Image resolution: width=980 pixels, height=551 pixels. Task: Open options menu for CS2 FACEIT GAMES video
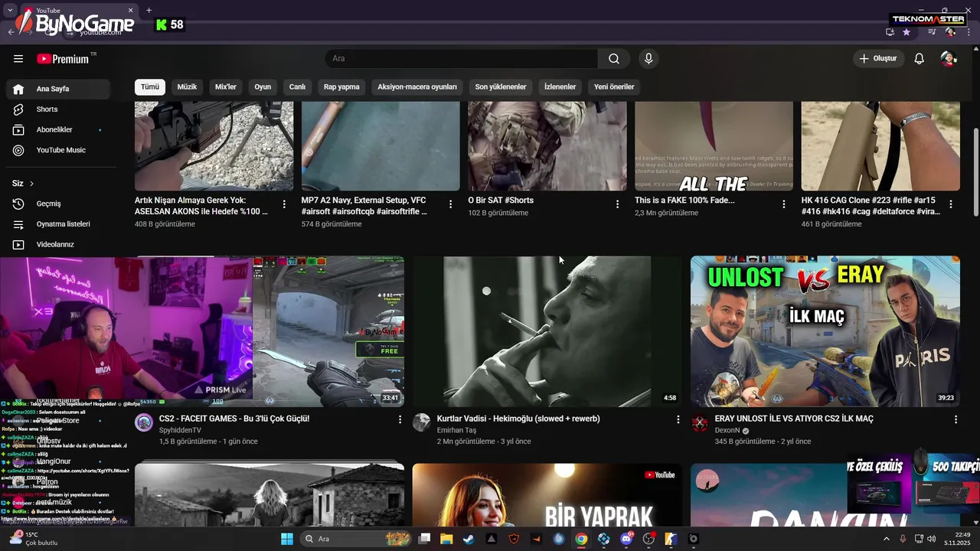coord(400,419)
